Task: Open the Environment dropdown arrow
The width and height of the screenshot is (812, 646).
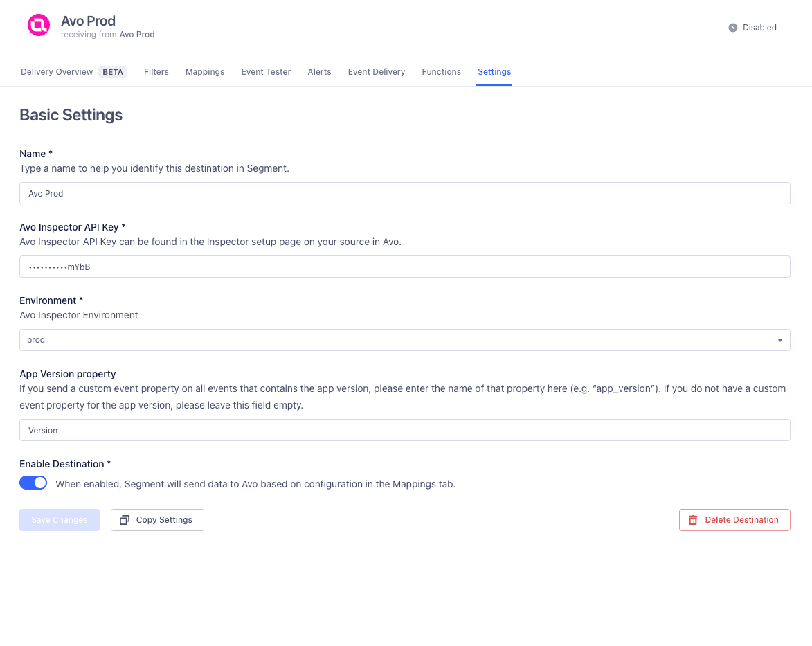Action: coord(779,340)
